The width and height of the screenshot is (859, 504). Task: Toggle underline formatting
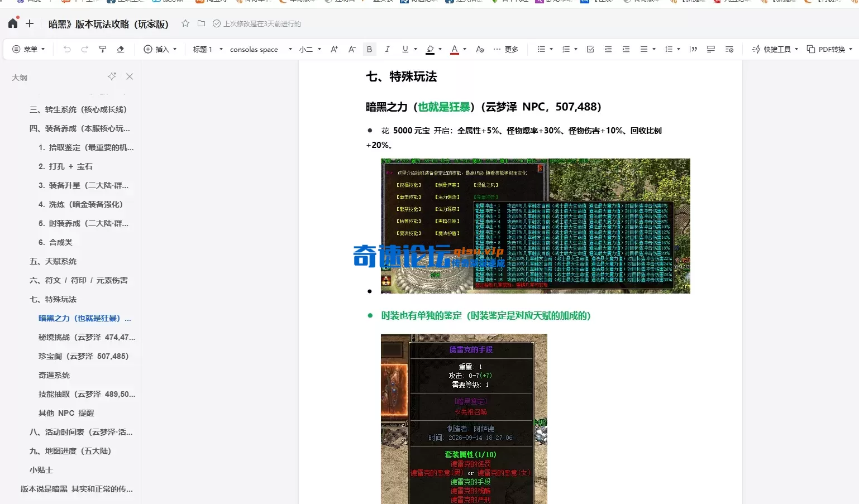click(x=405, y=49)
